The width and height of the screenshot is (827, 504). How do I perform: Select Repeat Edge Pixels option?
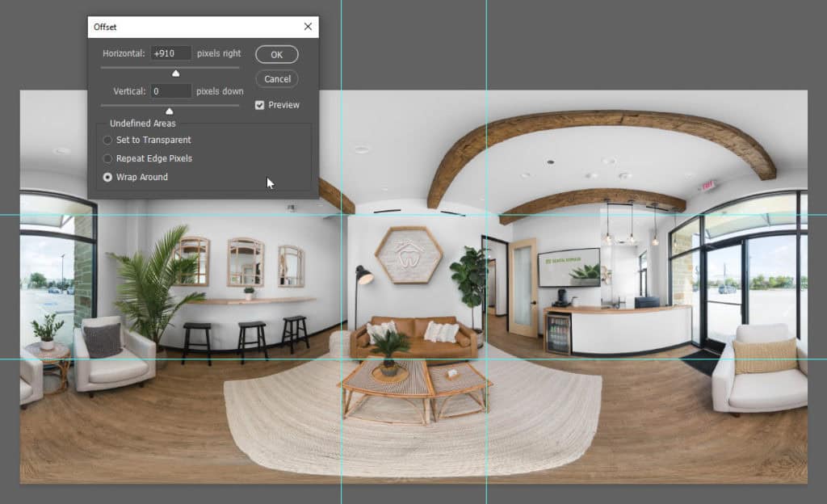point(107,158)
